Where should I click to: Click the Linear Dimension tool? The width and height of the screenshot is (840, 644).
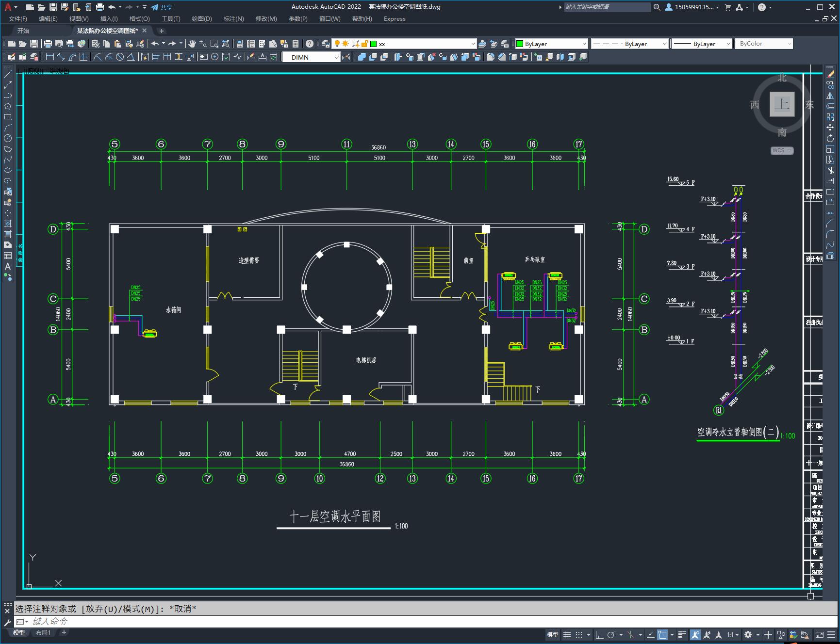[x=50, y=57]
